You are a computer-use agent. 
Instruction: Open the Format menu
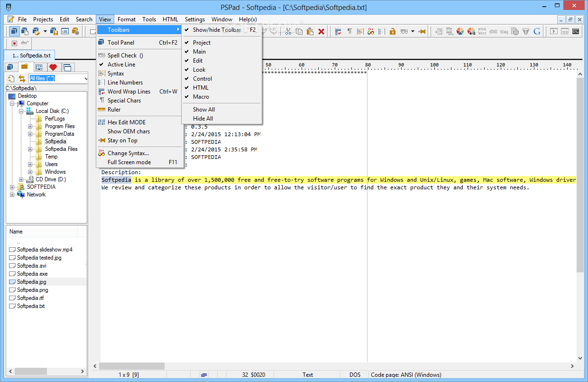(x=127, y=19)
